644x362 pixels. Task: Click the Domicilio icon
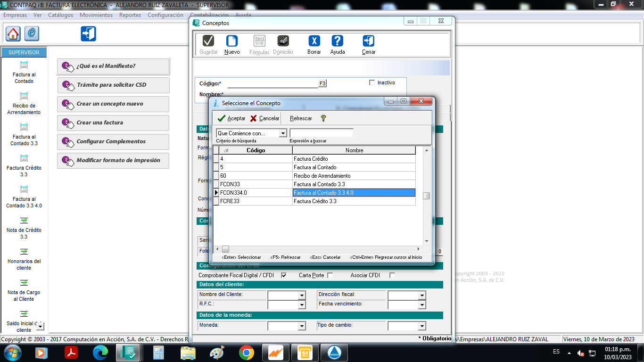pyautogui.click(x=283, y=41)
